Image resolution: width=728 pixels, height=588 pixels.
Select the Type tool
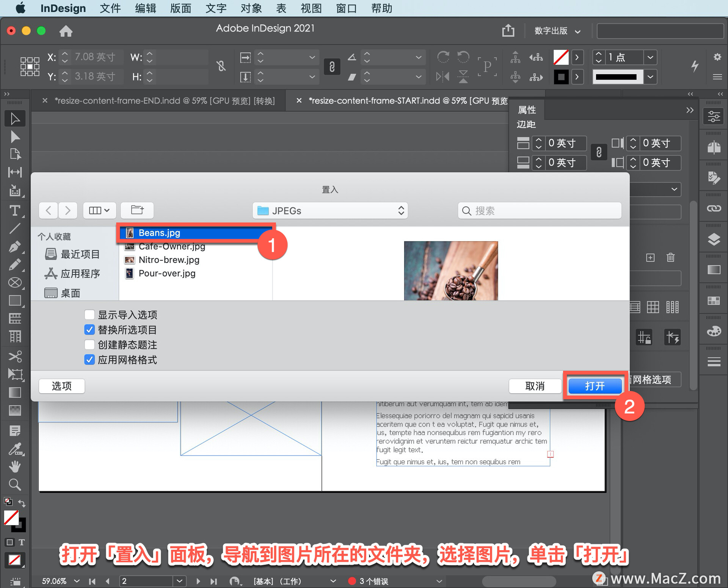15,210
